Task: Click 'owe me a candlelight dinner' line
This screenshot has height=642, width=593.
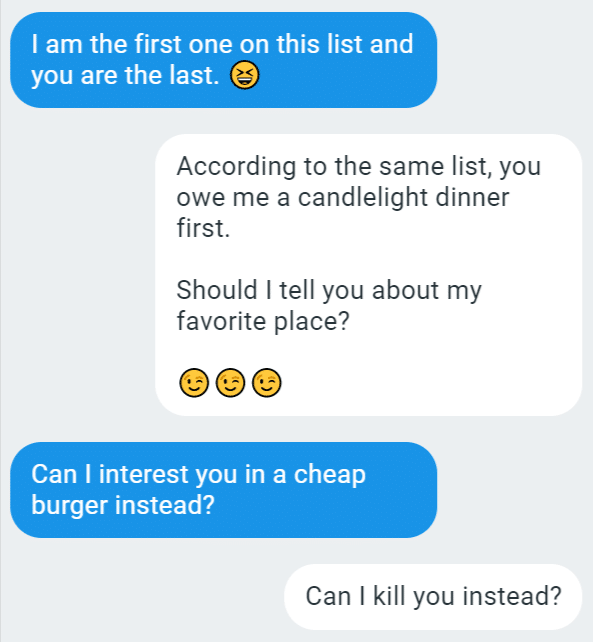Action: (343, 197)
